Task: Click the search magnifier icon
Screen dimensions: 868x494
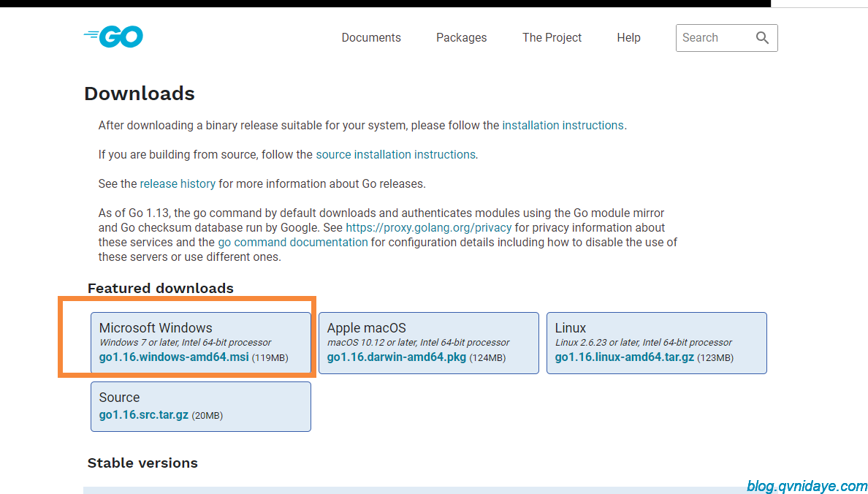Action: pyautogui.click(x=762, y=38)
